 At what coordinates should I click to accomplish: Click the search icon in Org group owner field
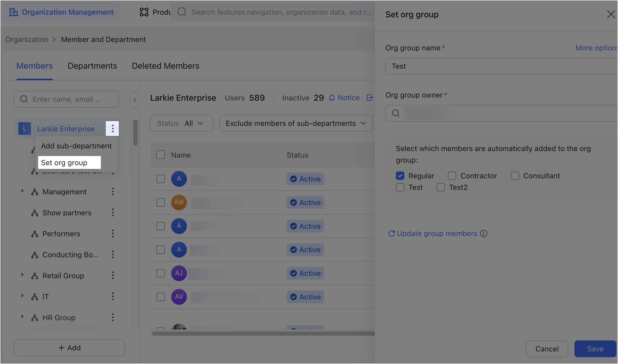pyautogui.click(x=395, y=113)
